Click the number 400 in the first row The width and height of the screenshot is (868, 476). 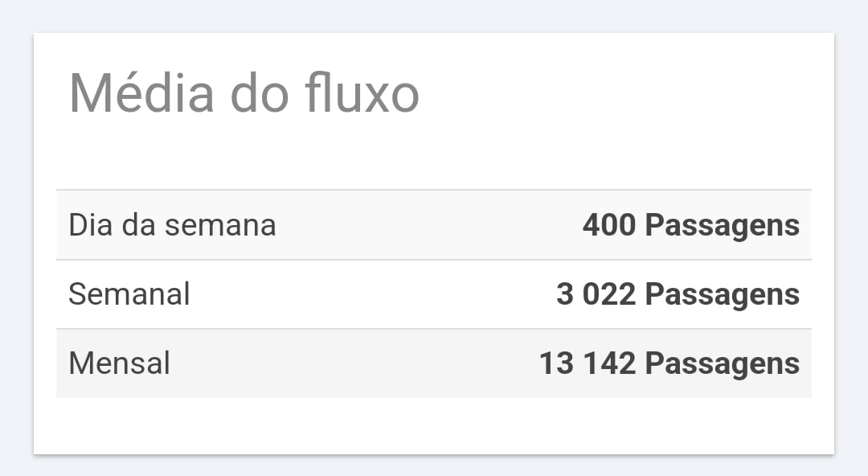tap(609, 225)
